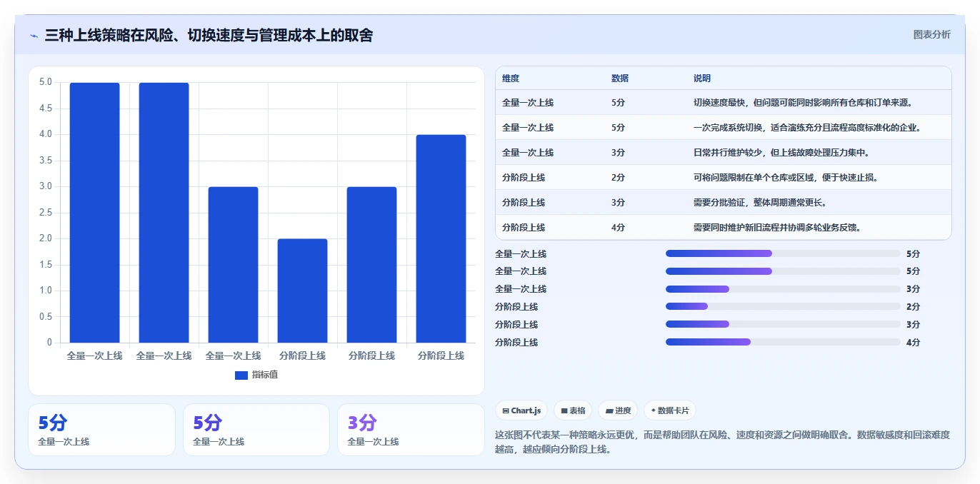Click the 数据 column header in the table
Image resolution: width=980 pixels, height=484 pixels.
point(620,79)
